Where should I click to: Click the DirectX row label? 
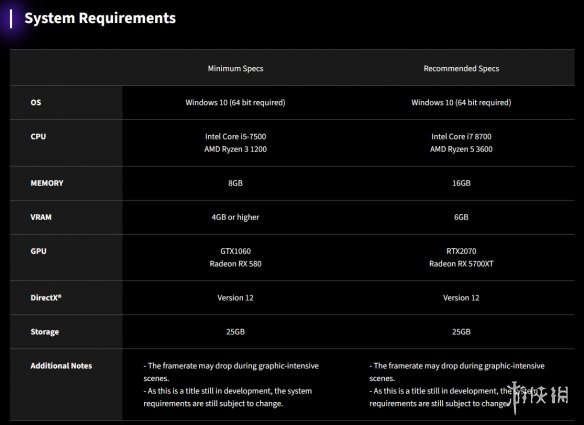46,298
